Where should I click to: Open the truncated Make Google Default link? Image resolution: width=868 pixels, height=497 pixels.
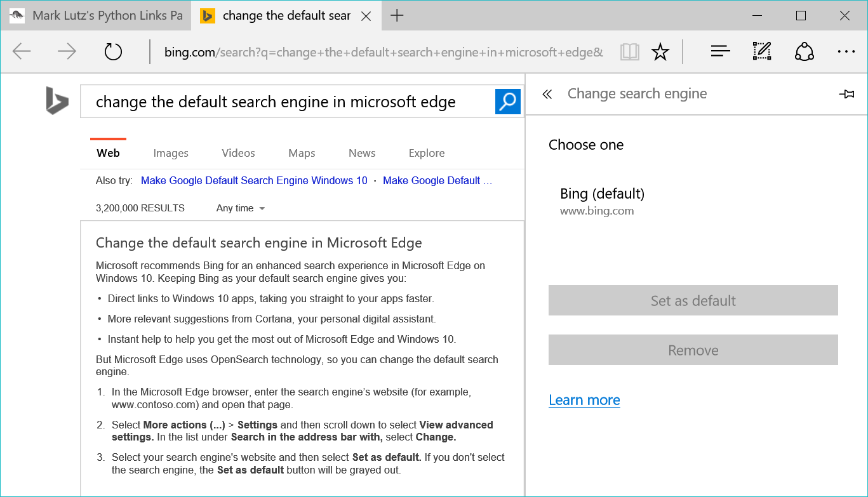point(437,180)
